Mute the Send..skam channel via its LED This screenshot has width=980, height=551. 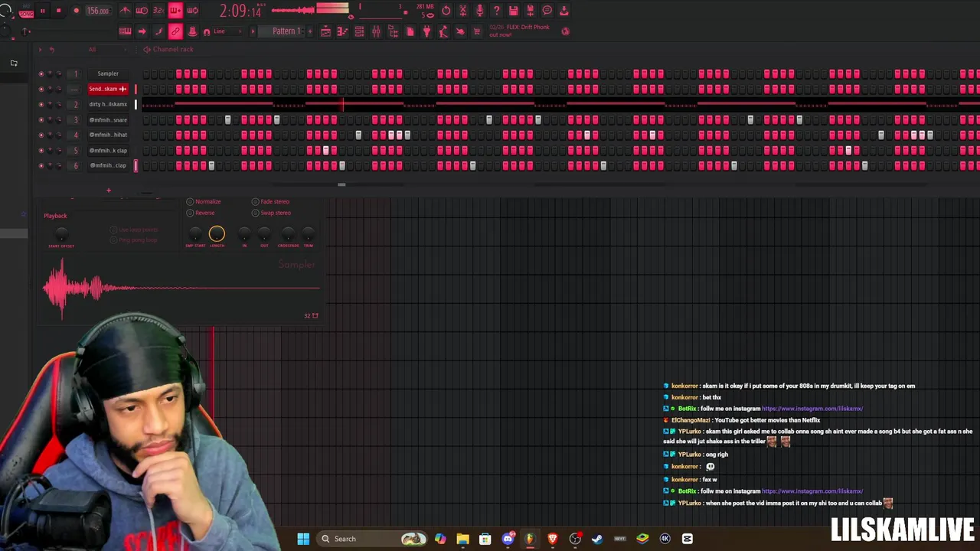point(41,89)
